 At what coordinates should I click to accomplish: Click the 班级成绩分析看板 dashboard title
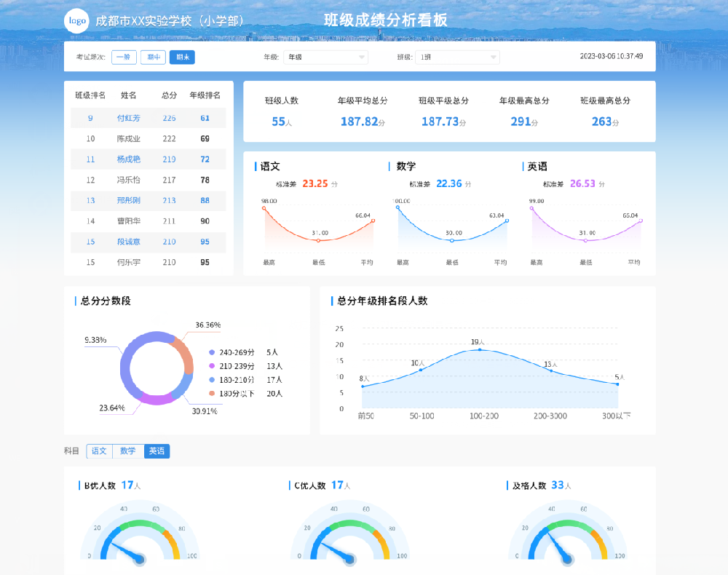(385, 20)
